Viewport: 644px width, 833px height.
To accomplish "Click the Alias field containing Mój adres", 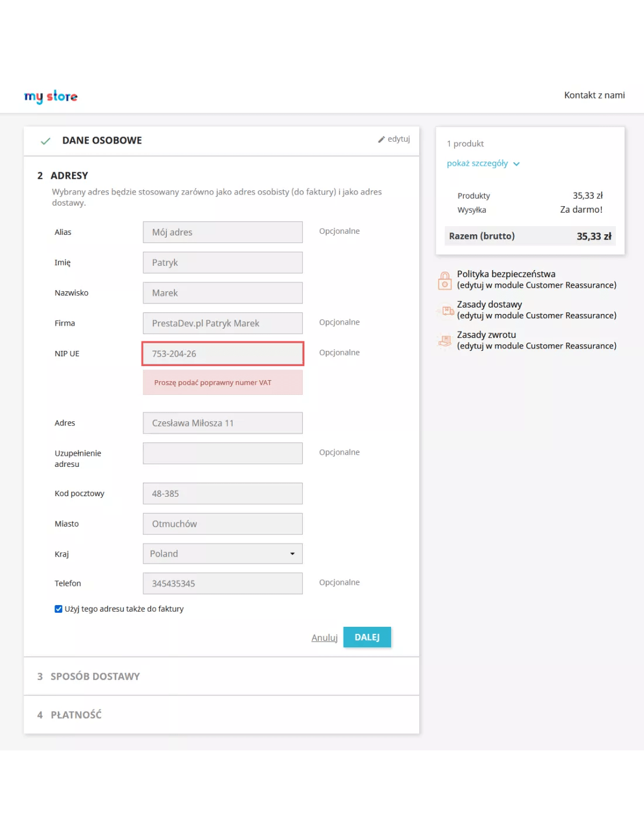I will pyautogui.click(x=222, y=232).
